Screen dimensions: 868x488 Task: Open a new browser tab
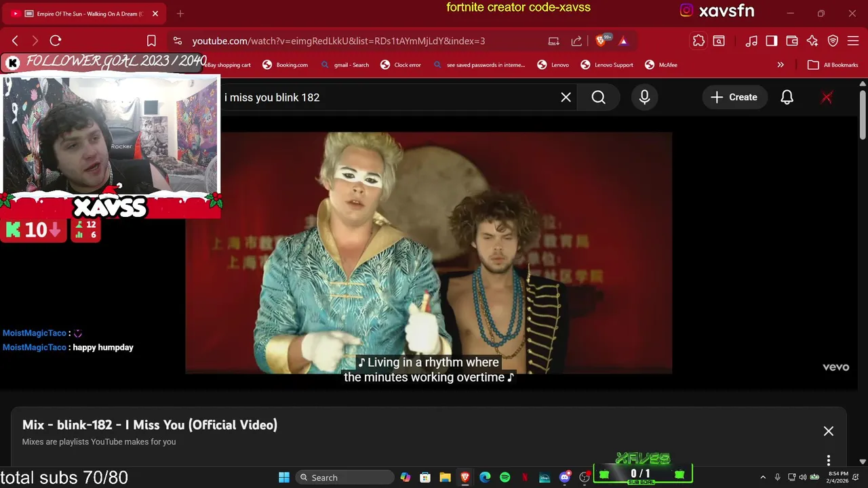(x=180, y=14)
